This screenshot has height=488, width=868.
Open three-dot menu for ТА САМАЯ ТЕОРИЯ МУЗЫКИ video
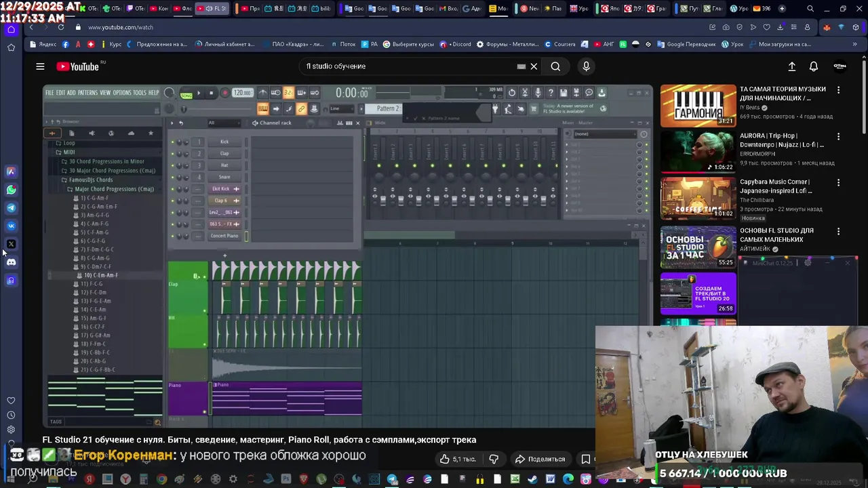coord(838,89)
